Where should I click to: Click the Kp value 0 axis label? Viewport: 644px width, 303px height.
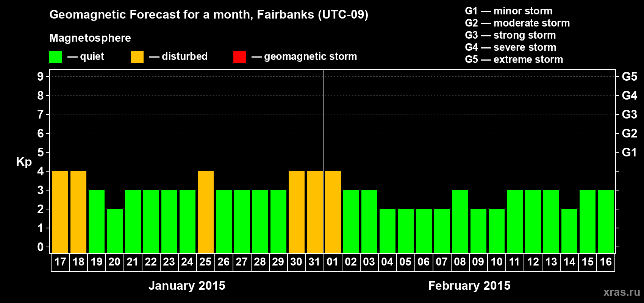pos(41,247)
